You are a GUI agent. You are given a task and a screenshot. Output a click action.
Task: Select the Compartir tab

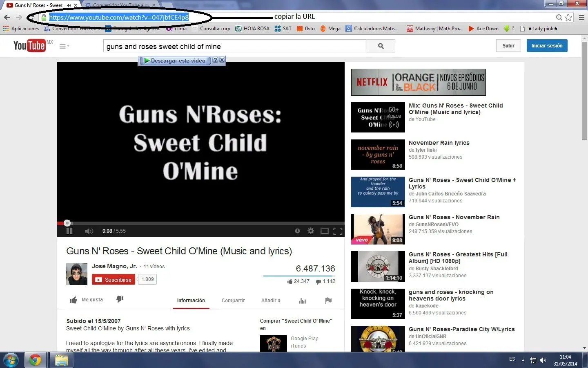tap(233, 301)
